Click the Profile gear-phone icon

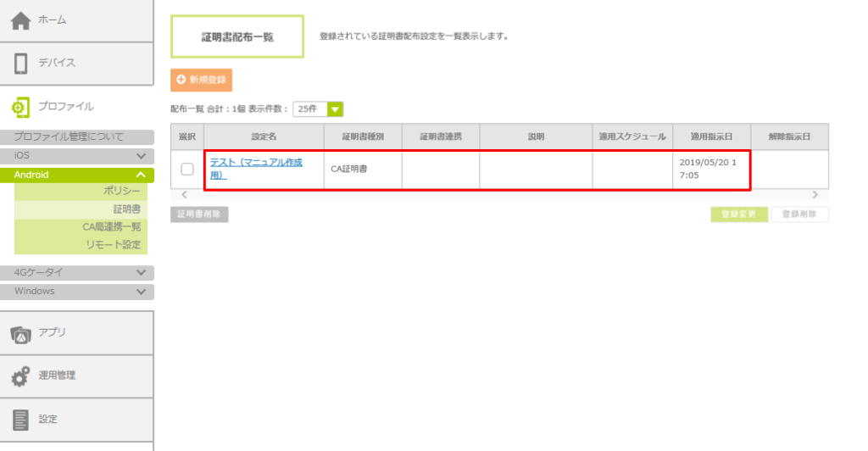click(x=21, y=107)
